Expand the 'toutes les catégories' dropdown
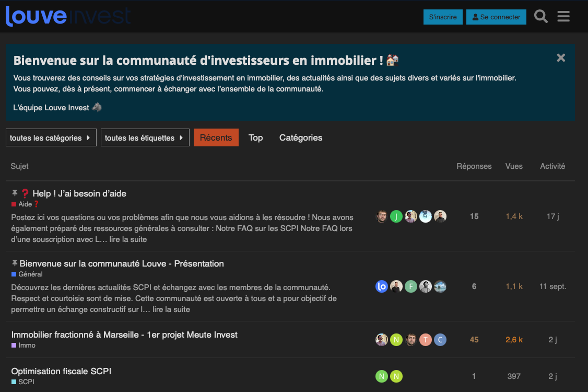The width and height of the screenshot is (588, 392). [51, 137]
